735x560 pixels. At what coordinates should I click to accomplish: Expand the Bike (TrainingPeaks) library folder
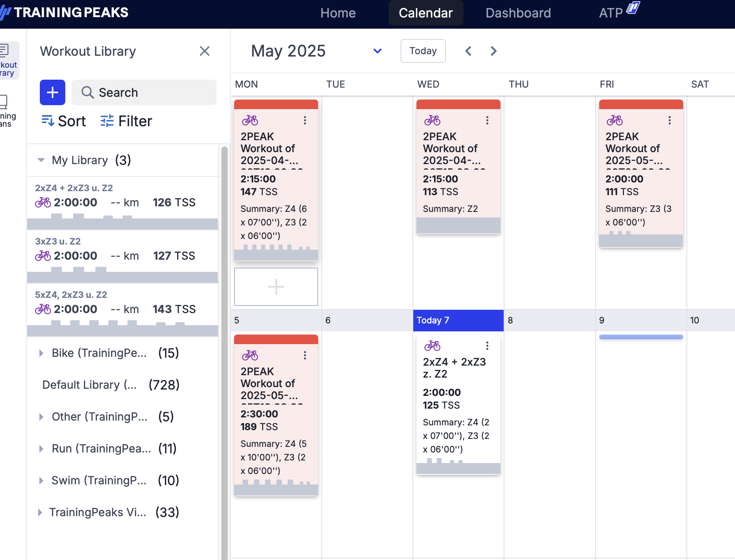[41, 353]
